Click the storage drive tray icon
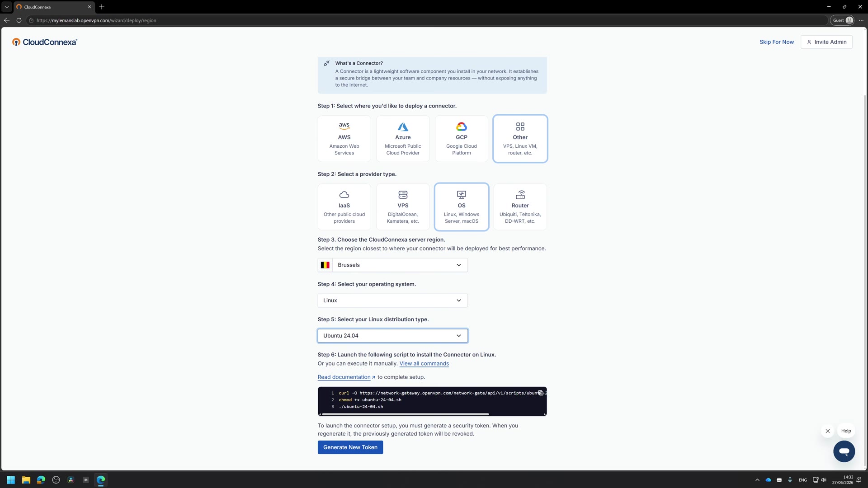The width and height of the screenshot is (868, 488). click(x=779, y=480)
